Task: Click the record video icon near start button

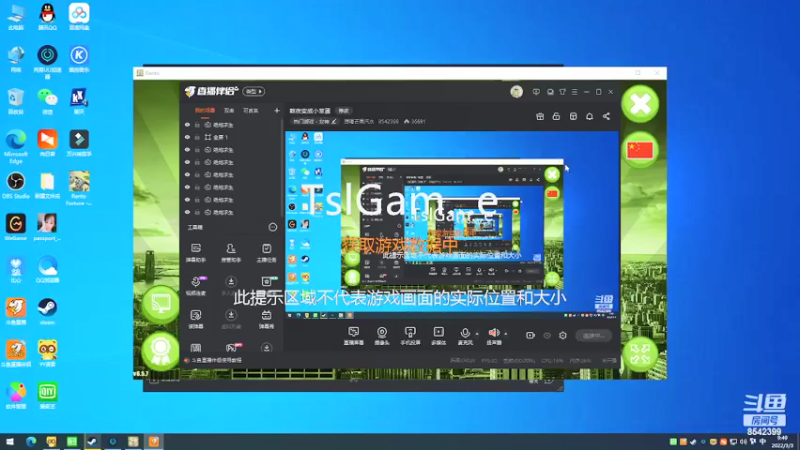Action: pos(530,336)
